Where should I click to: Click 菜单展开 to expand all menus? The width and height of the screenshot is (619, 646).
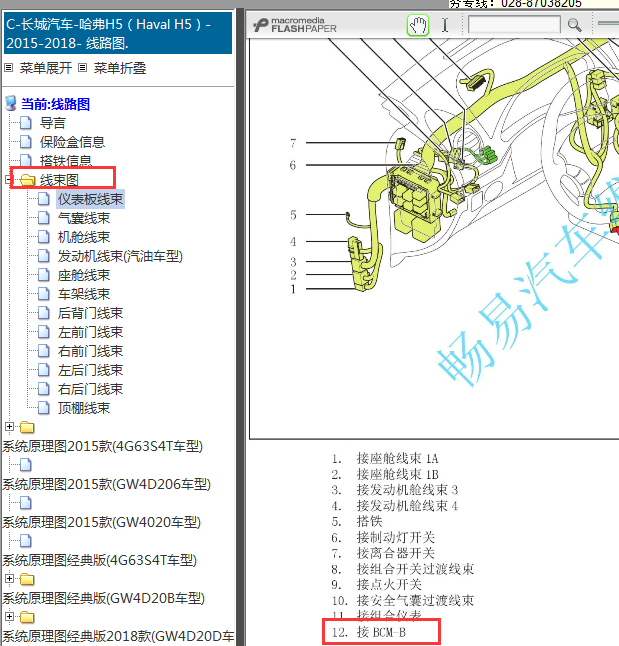point(46,68)
